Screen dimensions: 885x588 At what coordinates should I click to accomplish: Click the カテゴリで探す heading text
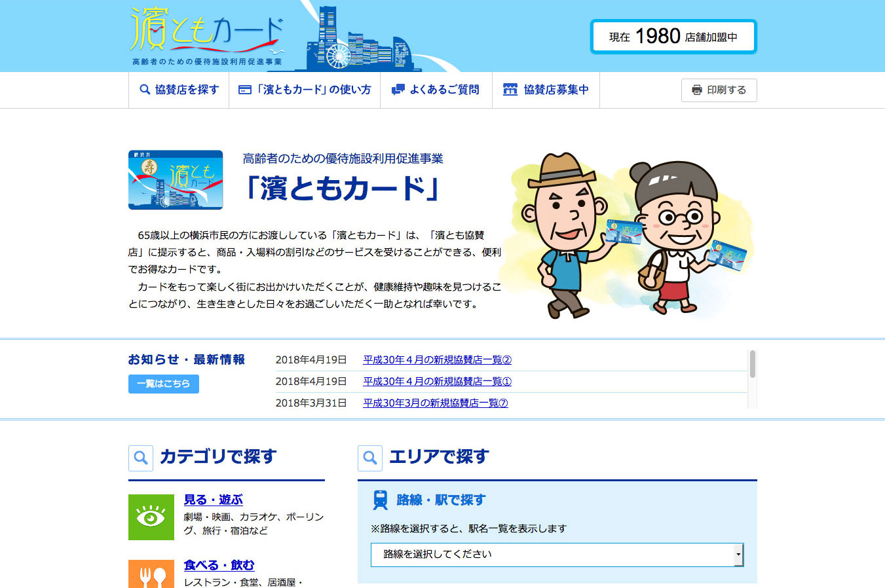click(x=219, y=456)
